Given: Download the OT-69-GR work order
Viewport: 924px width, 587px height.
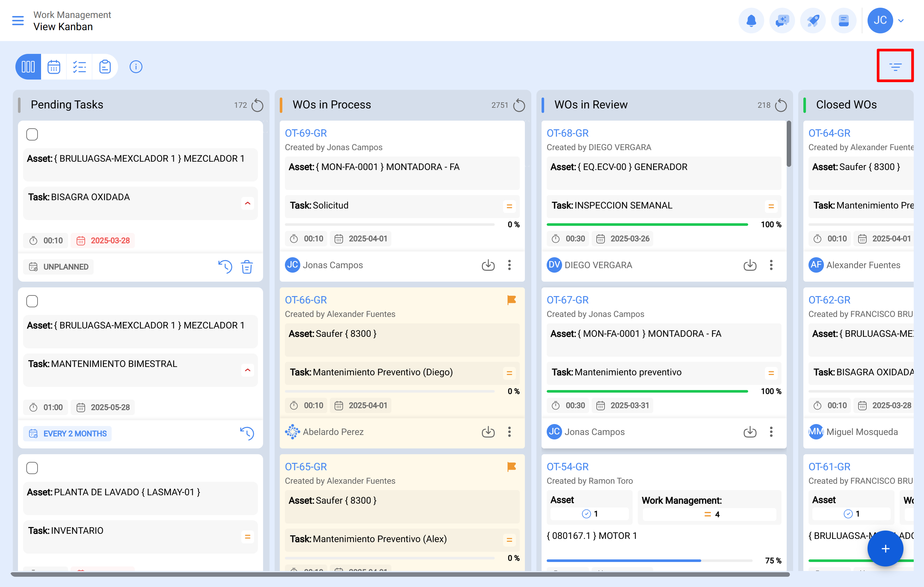Looking at the screenshot, I should 488,265.
